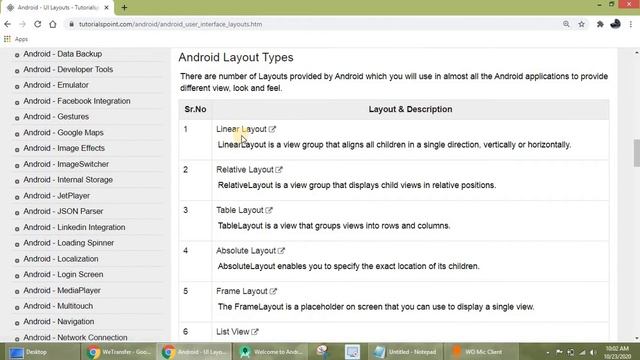This screenshot has height=360, width=640.
Task: Switch to Welcome to Android Studio taskbar item
Action: (271, 352)
